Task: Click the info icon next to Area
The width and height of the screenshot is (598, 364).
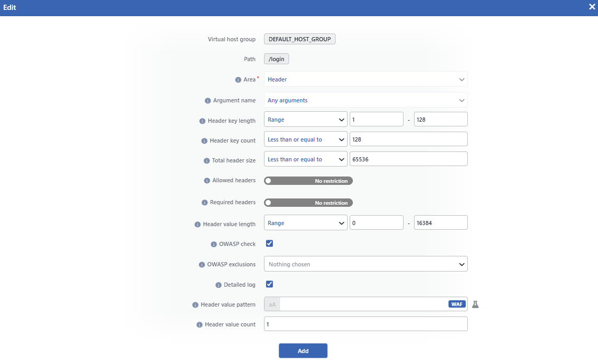Action: tap(238, 80)
